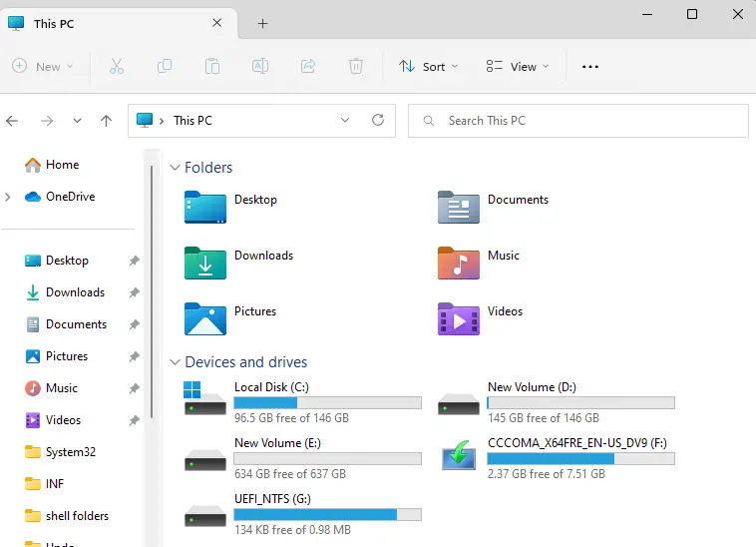The width and height of the screenshot is (756, 547).
Task: Open the Pictures folder icon in Folders
Action: pyautogui.click(x=204, y=318)
